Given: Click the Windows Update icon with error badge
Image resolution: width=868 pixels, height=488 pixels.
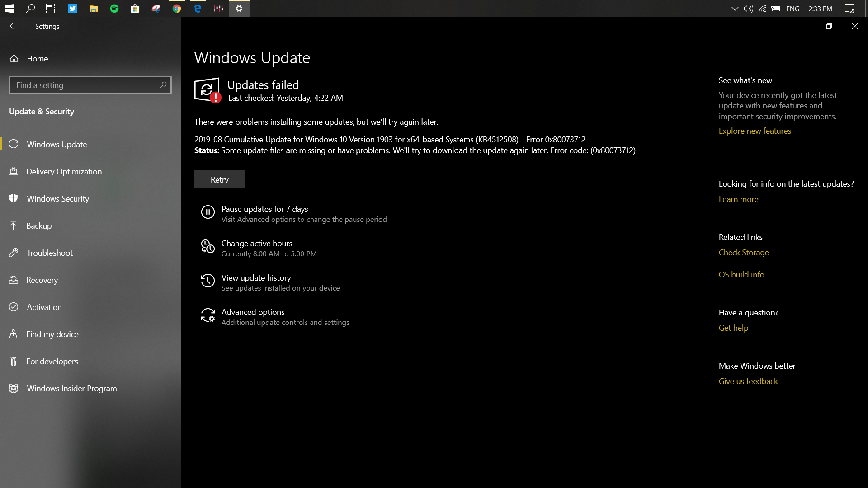Looking at the screenshot, I should tap(208, 90).
